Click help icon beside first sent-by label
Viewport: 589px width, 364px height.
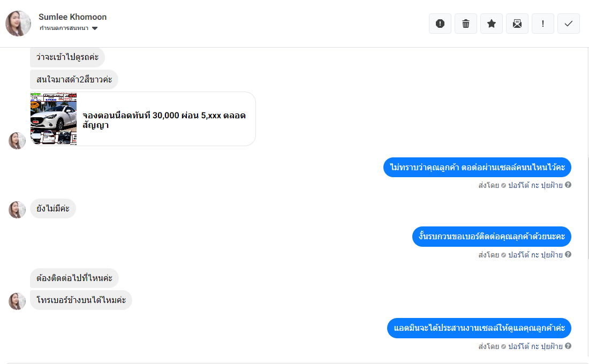(568, 185)
